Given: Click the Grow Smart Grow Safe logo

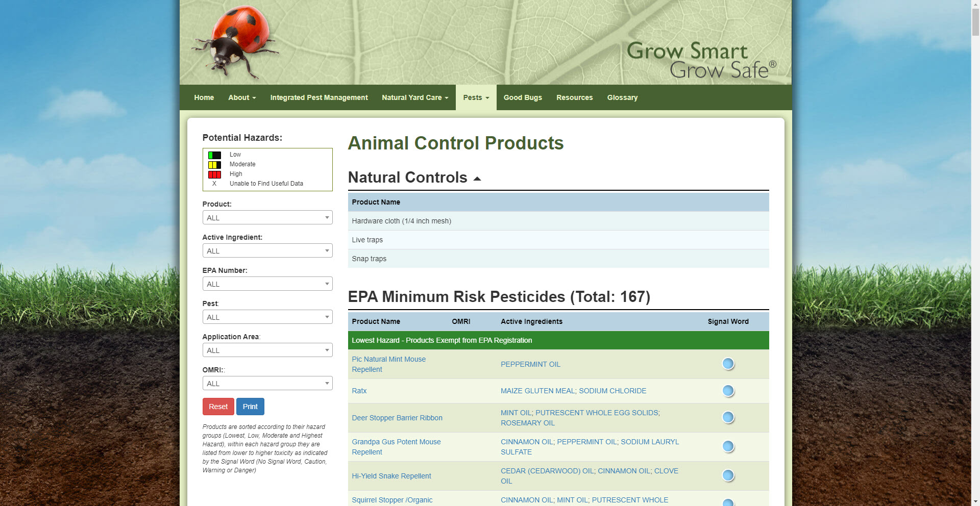Looking at the screenshot, I should pyautogui.click(x=702, y=61).
